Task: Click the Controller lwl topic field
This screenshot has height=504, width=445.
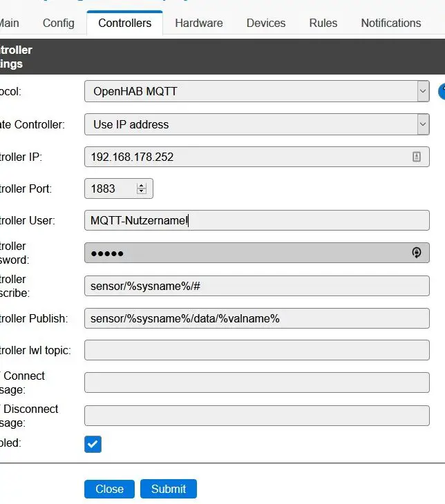Action: pyautogui.click(x=257, y=350)
